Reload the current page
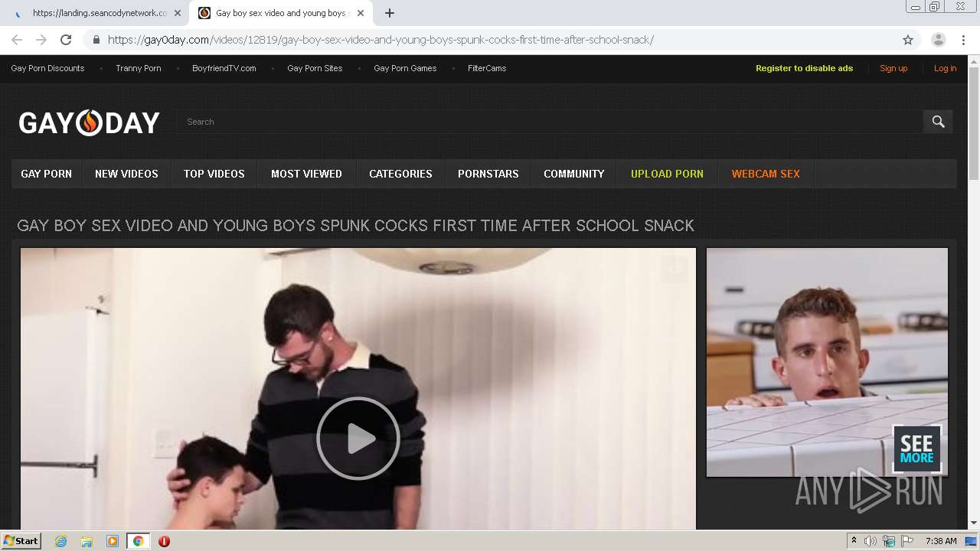 click(66, 40)
